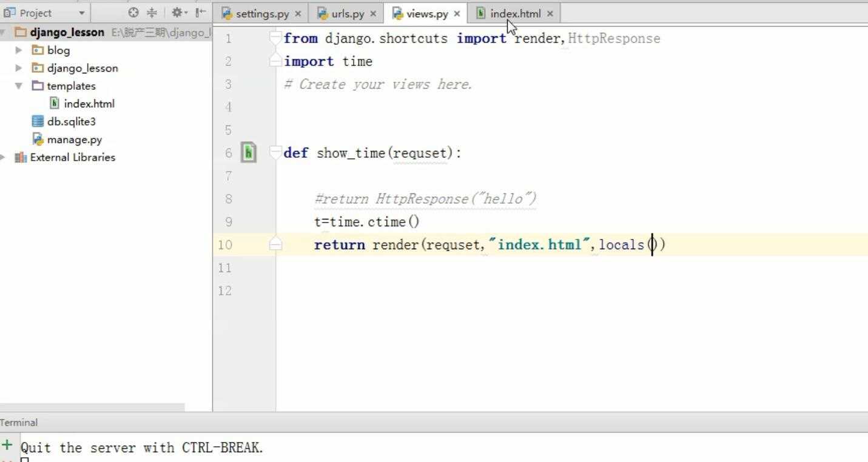Click line number 12 in the gutter
The image size is (868, 462).
coord(225,291)
